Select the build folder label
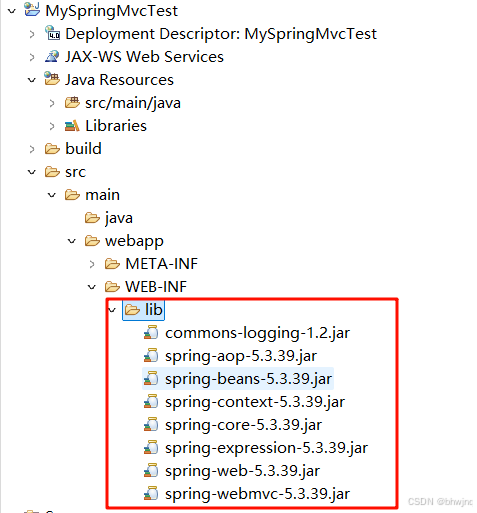This screenshot has height=513, width=477. point(83,149)
